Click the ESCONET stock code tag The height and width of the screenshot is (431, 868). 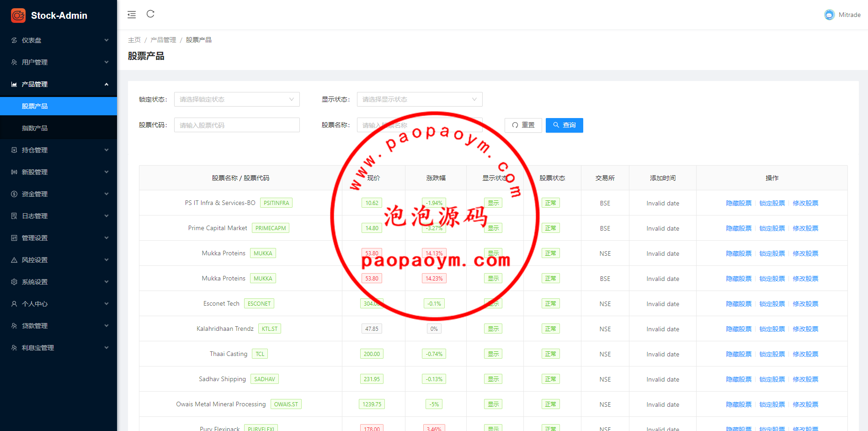259,303
